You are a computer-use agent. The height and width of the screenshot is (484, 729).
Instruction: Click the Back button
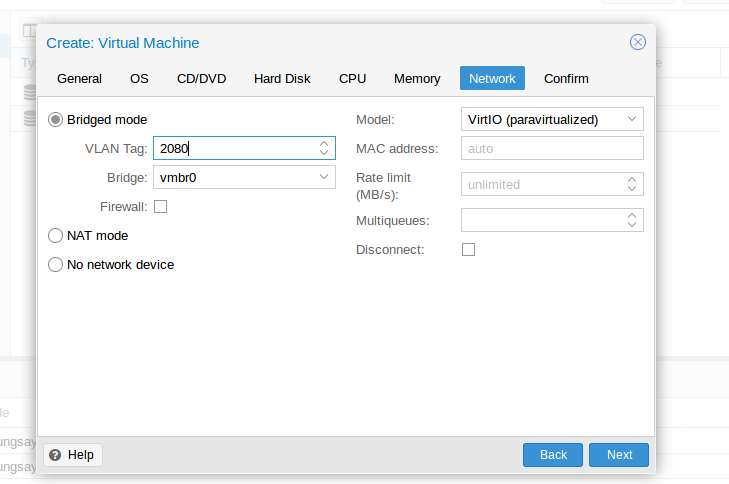553,455
